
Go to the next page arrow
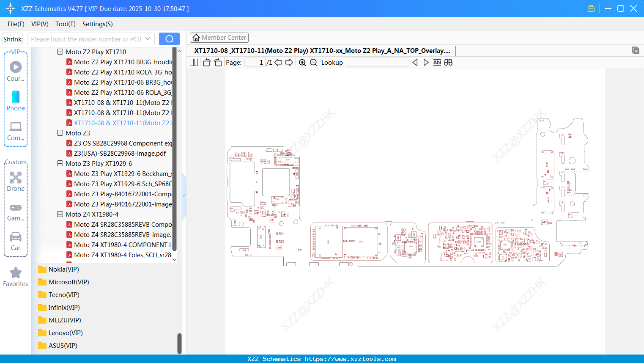(x=289, y=63)
